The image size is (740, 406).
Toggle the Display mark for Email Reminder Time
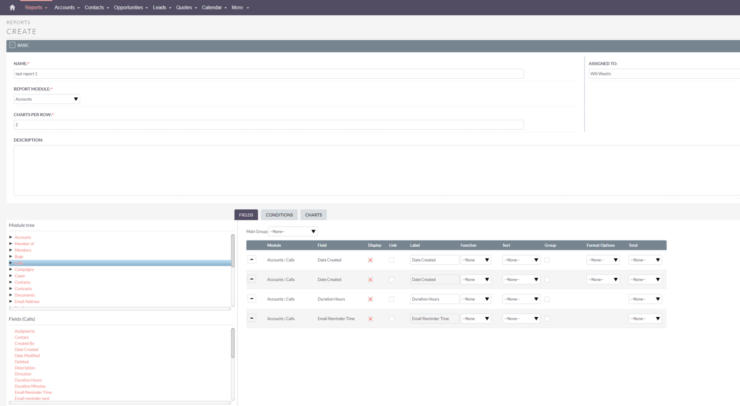pos(371,318)
